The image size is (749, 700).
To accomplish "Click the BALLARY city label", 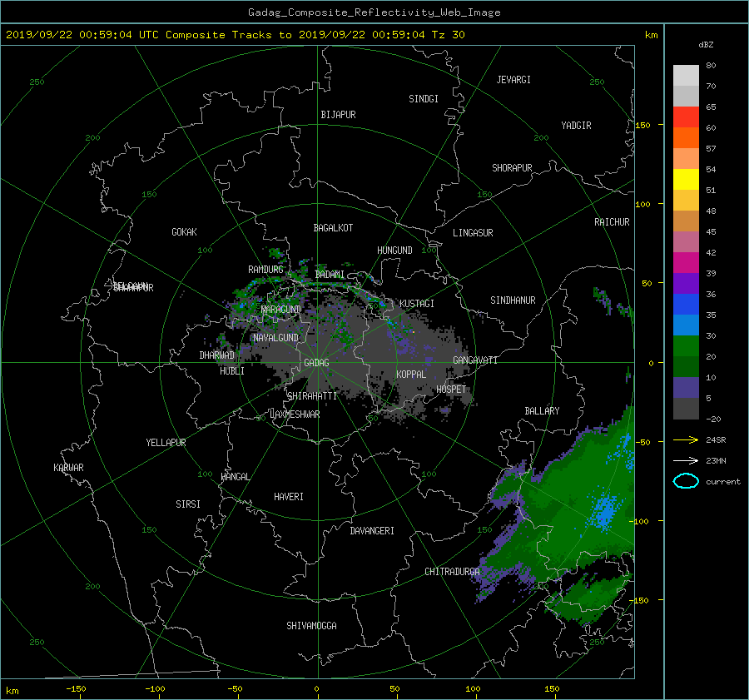I will (542, 411).
